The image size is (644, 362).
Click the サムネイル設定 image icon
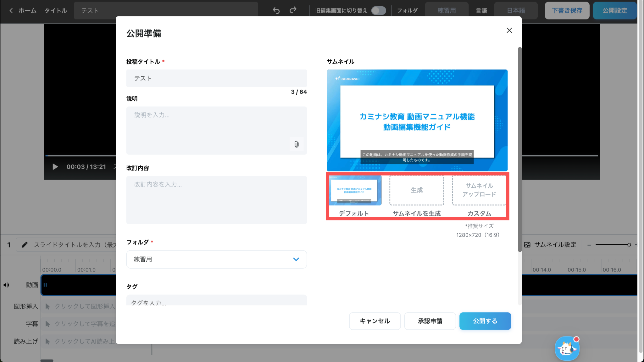point(527,245)
